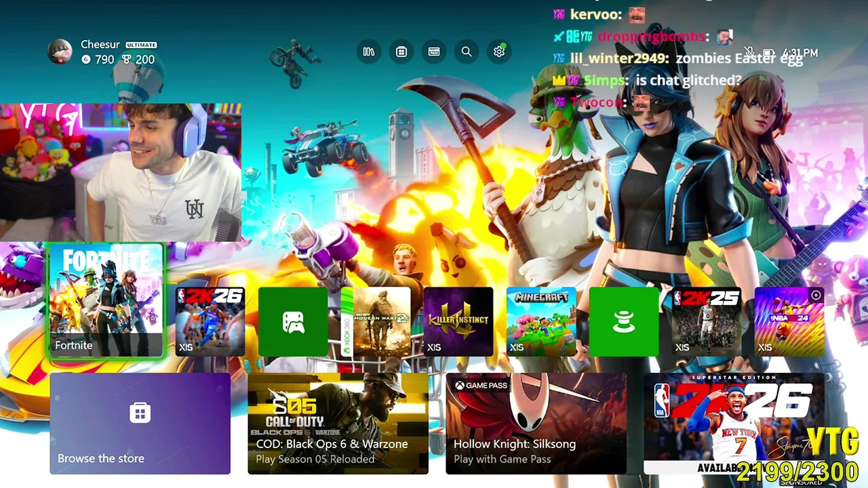
Task: Select the Play Season 05 Reloaded subtitle
Action: point(315,459)
